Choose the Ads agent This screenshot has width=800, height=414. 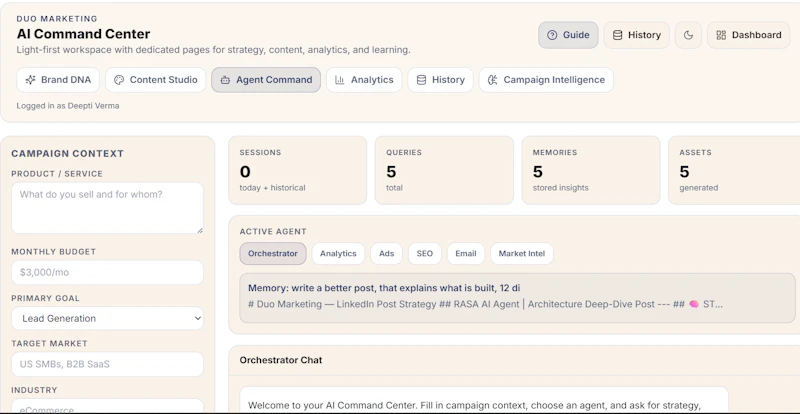pyautogui.click(x=387, y=254)
